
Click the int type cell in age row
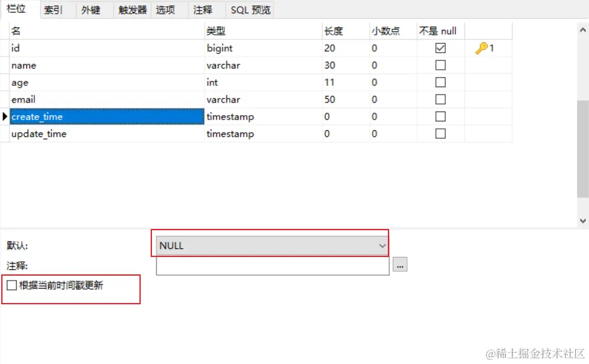[263, 82]
